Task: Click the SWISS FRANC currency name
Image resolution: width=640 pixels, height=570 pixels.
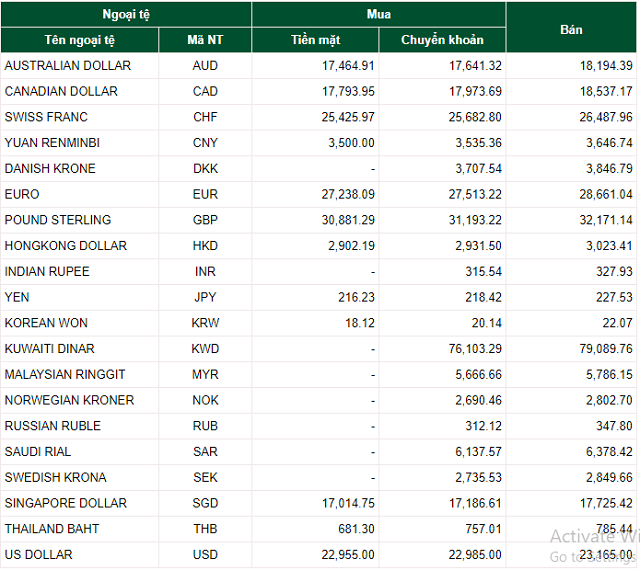Action: point(46,117)
